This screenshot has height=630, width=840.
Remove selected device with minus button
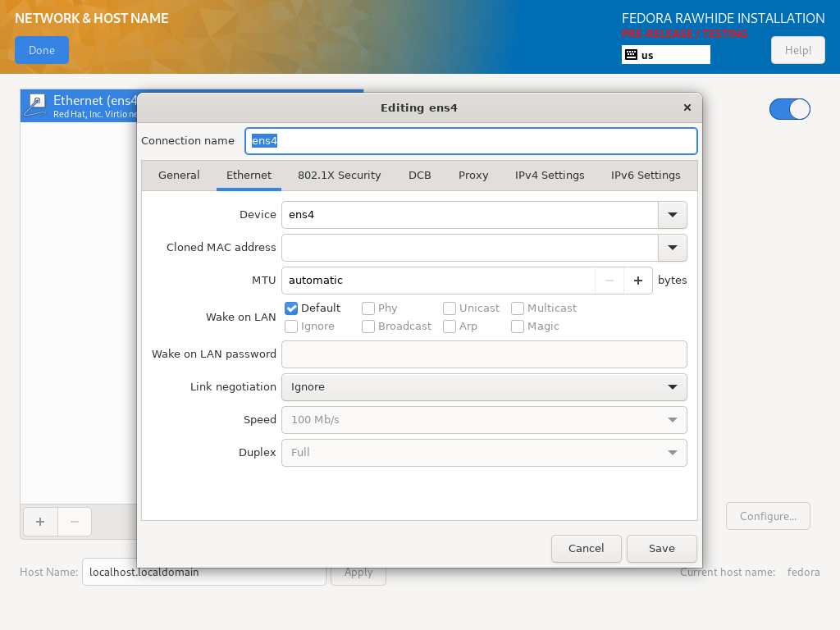(x=75, y=521)
